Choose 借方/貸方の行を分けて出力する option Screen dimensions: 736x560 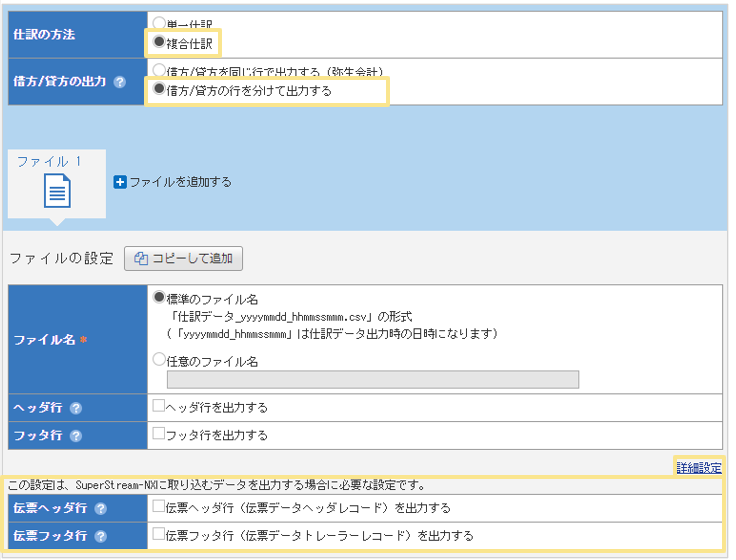(158, 90)
